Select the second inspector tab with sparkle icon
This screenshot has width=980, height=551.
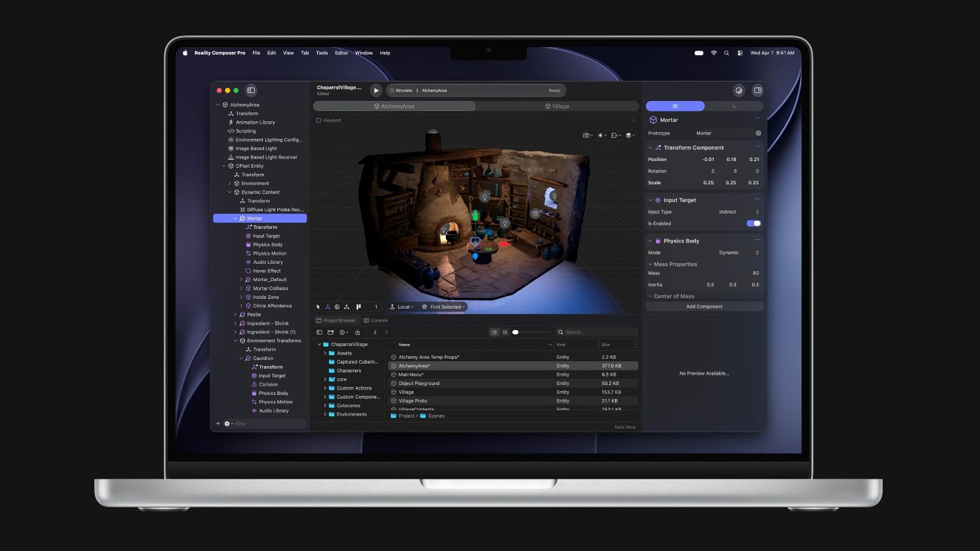734,107
